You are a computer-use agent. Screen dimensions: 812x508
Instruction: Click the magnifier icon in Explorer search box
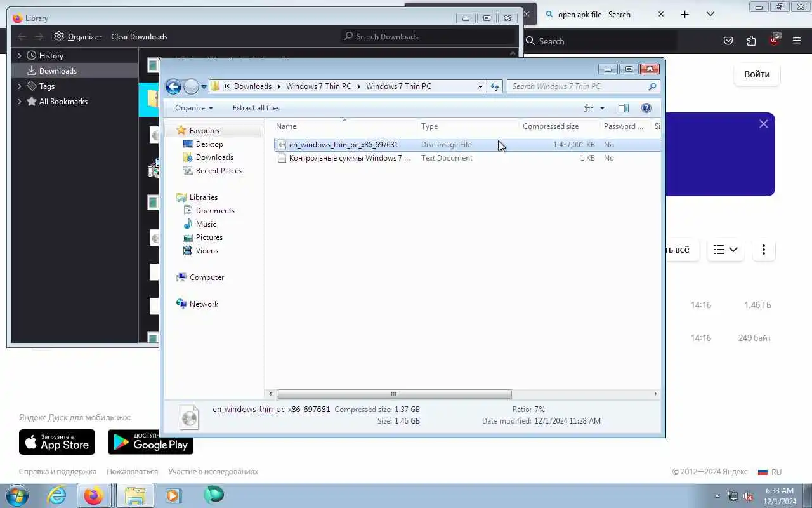pyautogui.click(x=652, y=86)
